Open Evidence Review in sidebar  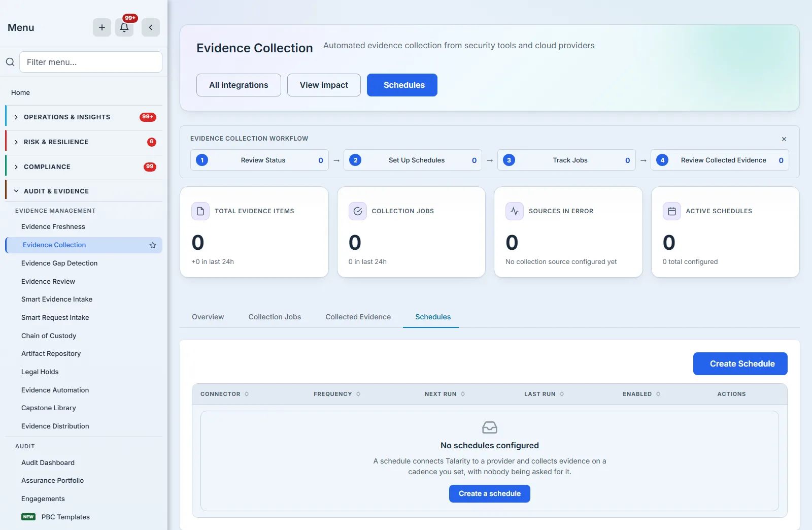(84, 282)
